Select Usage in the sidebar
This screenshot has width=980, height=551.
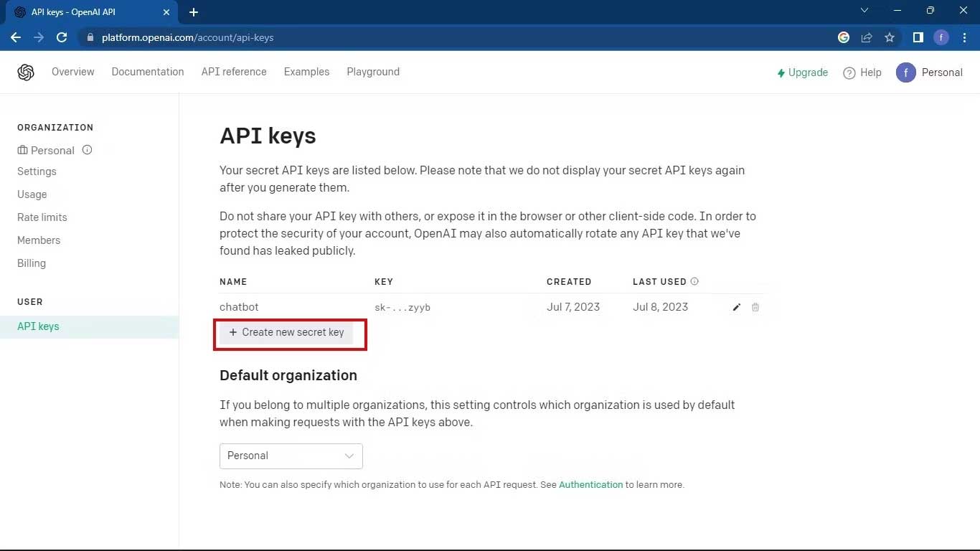click(x=32, y=194)
